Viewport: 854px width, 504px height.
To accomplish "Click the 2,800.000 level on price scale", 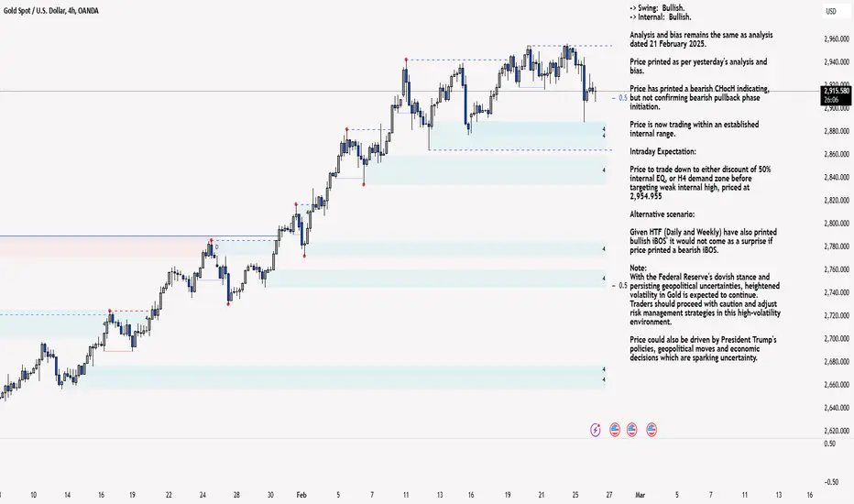I will [x=836, y=224].
